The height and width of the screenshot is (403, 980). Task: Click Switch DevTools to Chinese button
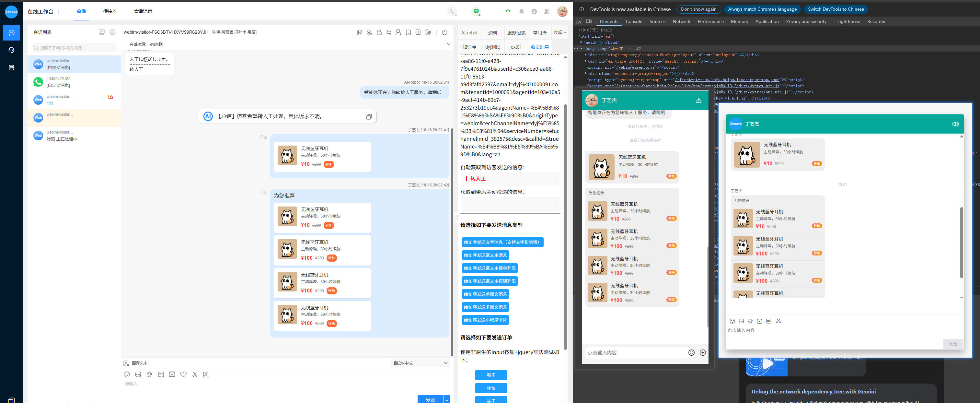pos(836,9)
